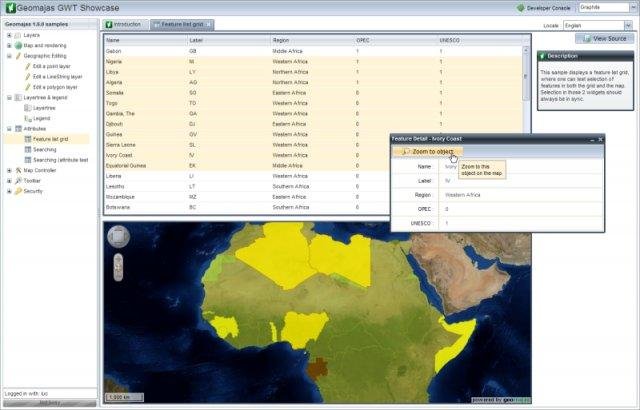This screenshot has width=640, height=410.
Task: Select the Djibouti row
Action: pyautogui.click(x=313, y=124)
